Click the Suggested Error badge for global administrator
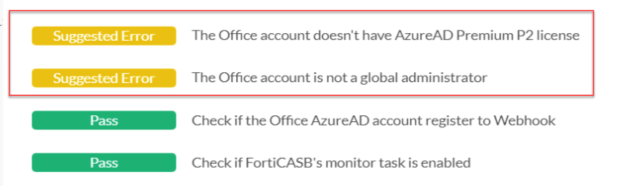 coord(104,78)
